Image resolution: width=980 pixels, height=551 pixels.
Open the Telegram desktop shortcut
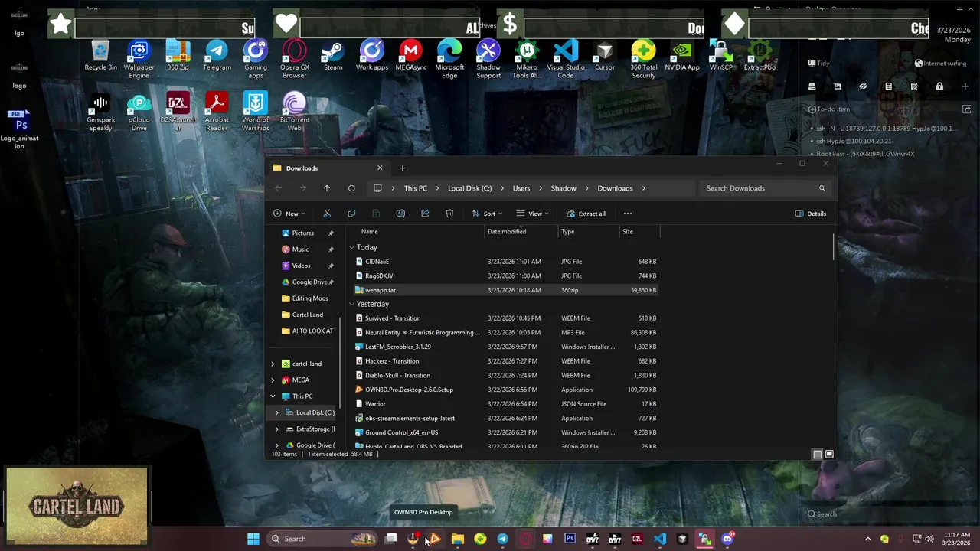point(217,57)
